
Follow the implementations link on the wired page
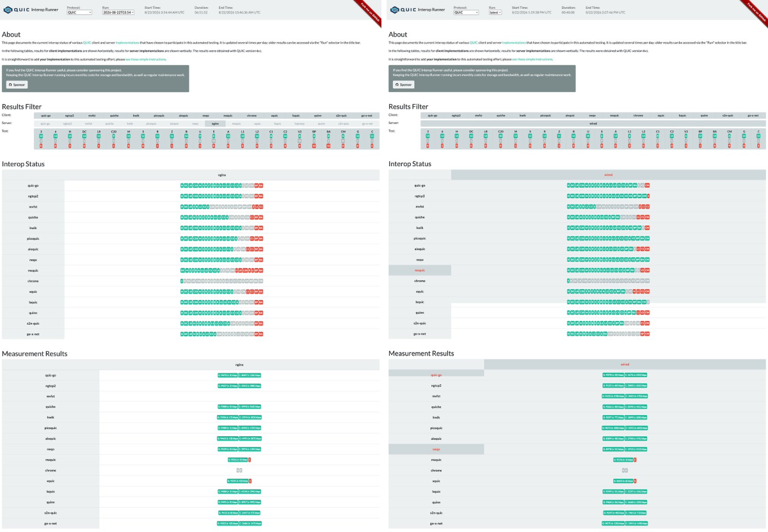(515, 42)
